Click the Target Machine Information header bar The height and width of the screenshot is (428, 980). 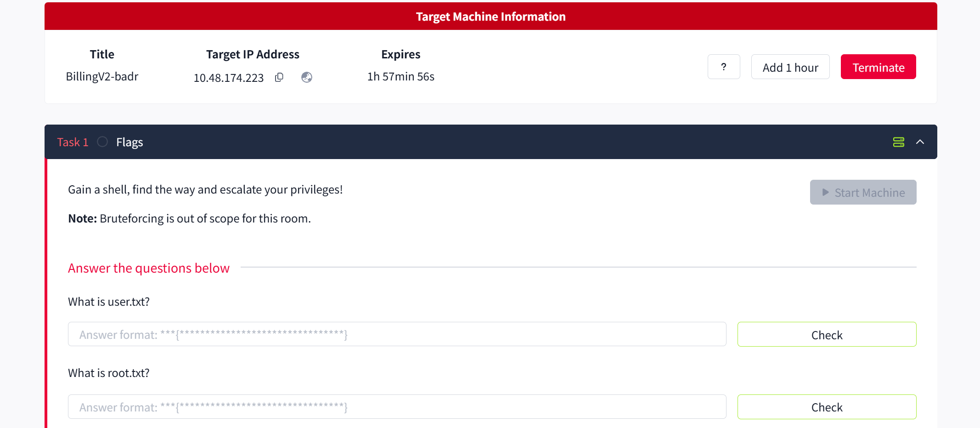pos(490,17)
